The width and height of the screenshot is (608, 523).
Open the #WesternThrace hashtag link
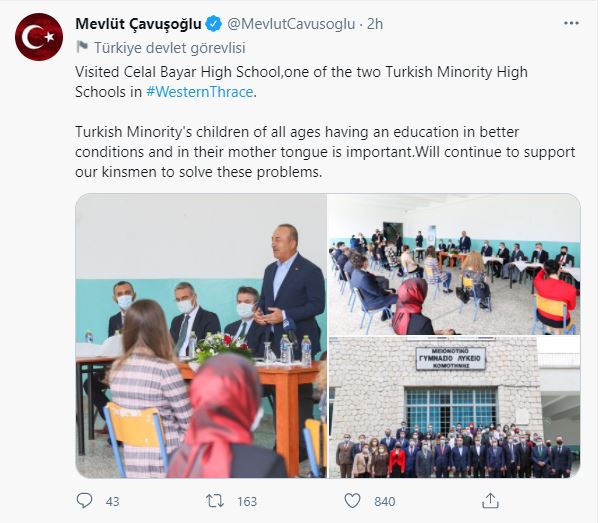pyautogui.click(x=200, y=92)
